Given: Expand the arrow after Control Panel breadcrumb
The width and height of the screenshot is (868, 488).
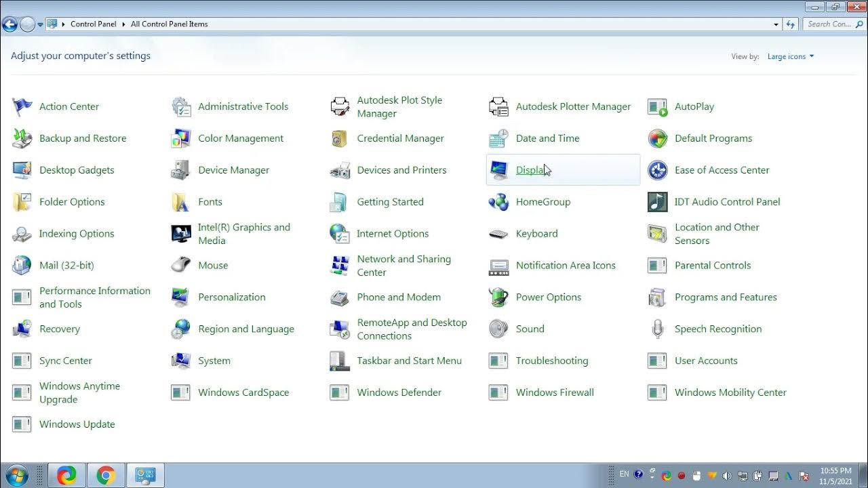Looking at the screenshot, I should point(123,24).
